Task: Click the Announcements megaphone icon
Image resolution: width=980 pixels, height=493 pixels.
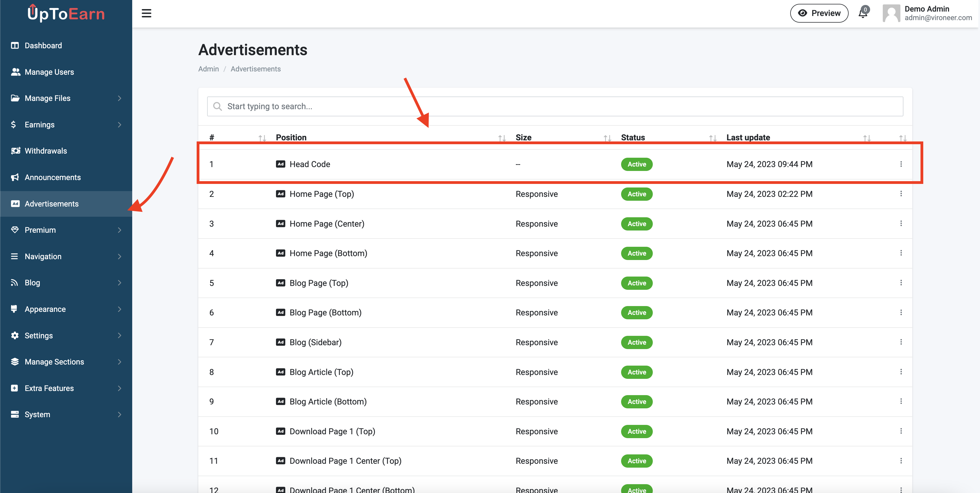Action: (x=15, y=177)
